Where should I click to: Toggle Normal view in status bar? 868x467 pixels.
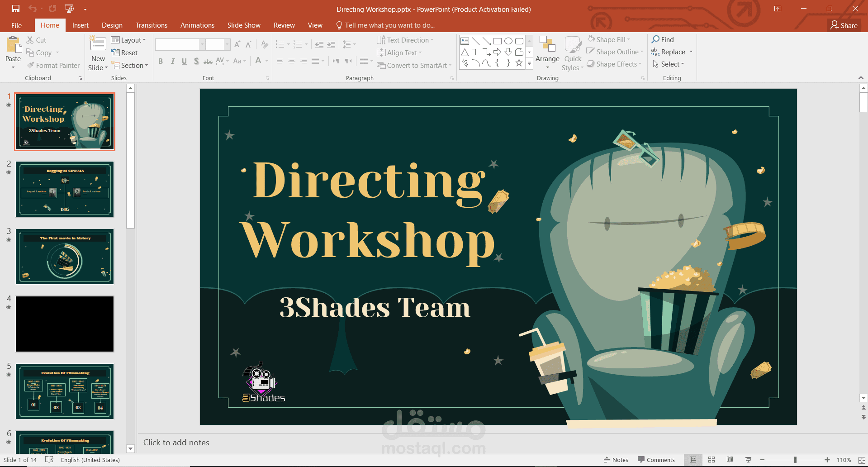coord(693,460)
